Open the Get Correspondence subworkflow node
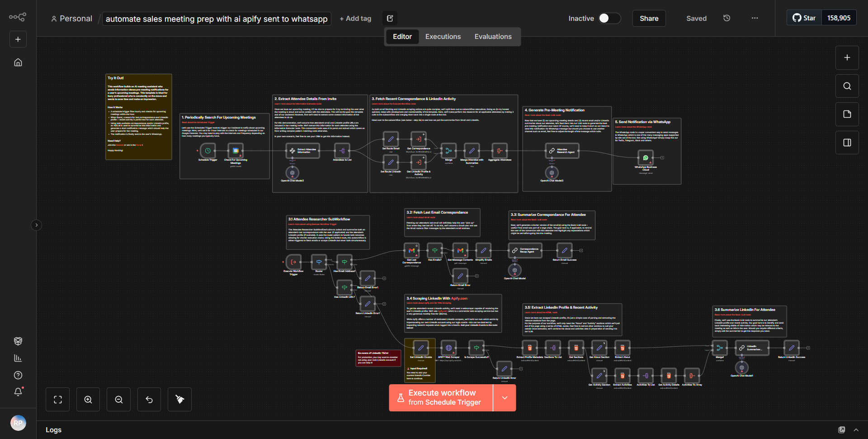The height and width of the screenshot is (439, 868). tap(419, 139)
